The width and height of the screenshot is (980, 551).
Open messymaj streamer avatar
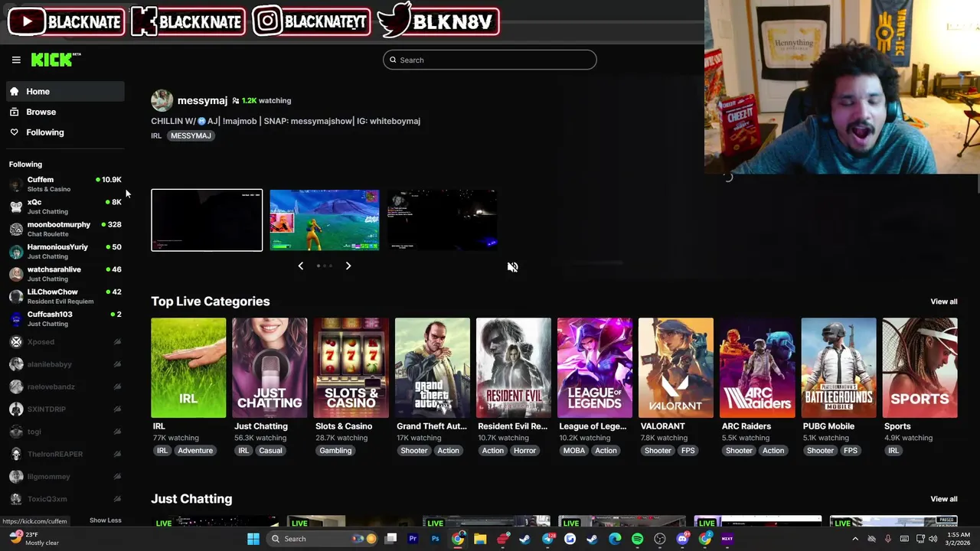[x=162, y=100]
